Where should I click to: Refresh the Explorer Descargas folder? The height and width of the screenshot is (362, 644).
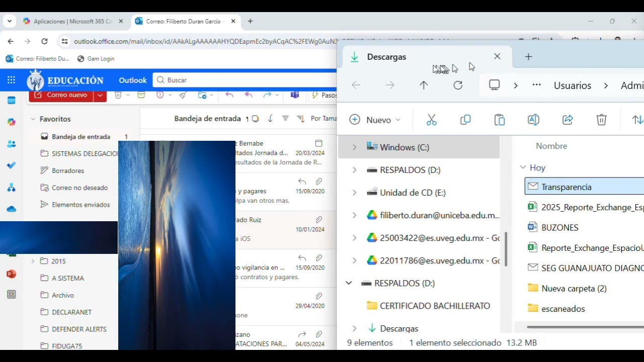point(458,85)
